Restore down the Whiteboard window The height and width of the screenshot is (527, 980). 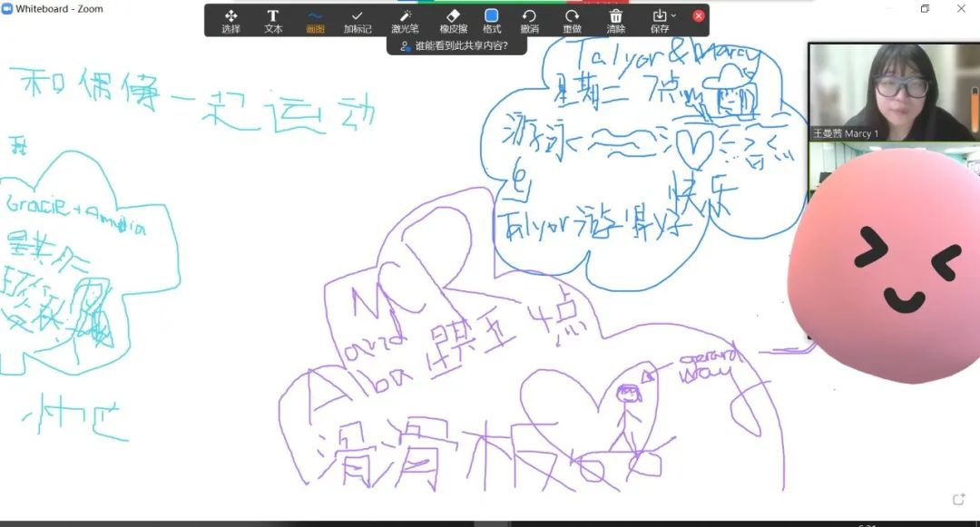tap(925, 9)
